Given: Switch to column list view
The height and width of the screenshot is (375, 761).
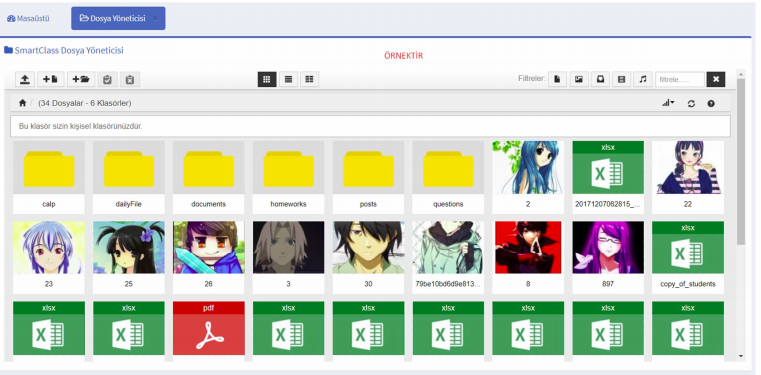Looking at the screenshot, I should 310,80.
